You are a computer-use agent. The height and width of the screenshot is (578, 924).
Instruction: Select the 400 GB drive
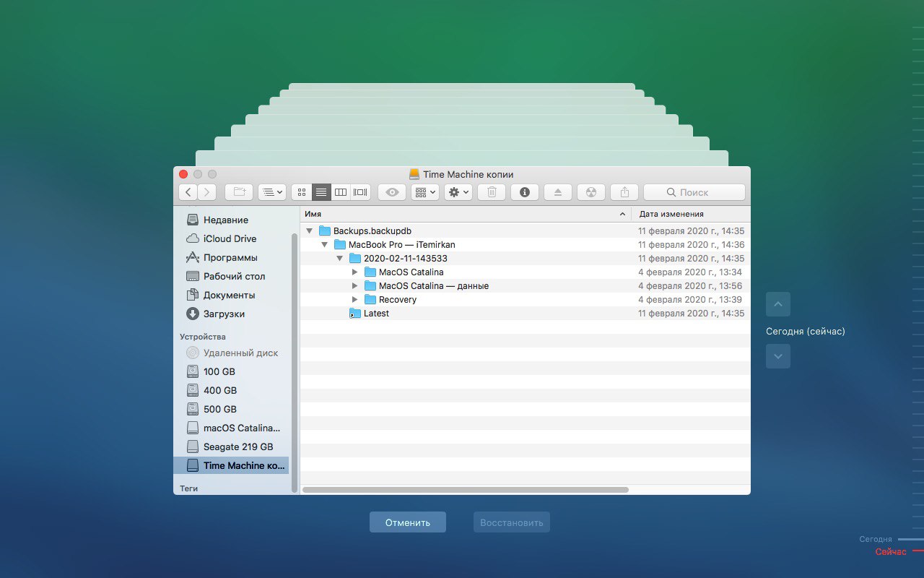(232, 390)
